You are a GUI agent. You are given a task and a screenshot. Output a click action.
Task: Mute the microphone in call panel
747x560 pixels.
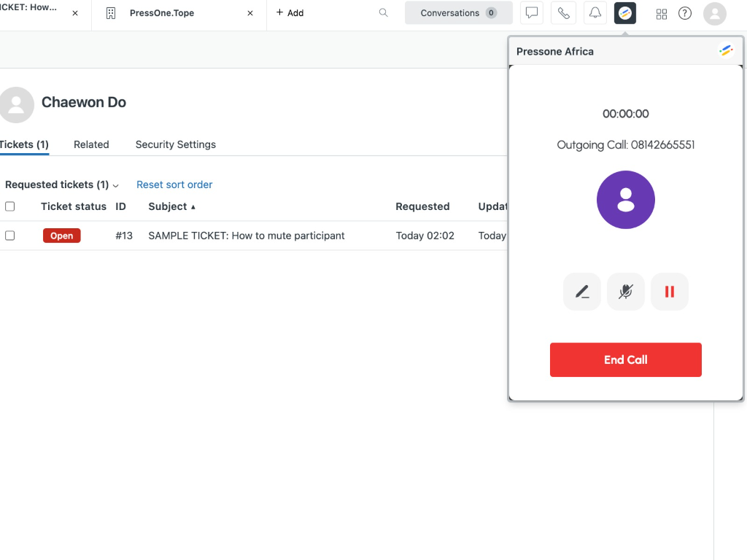click(625, 292)
